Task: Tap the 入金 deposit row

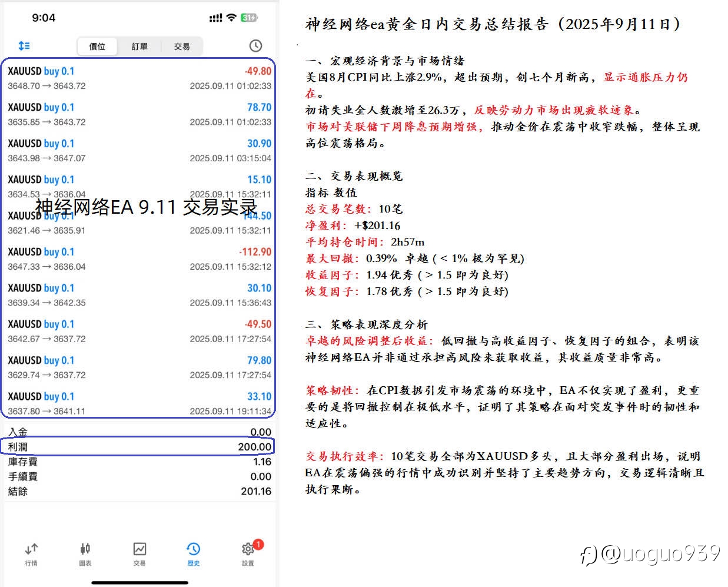Action: coord(139,432)
